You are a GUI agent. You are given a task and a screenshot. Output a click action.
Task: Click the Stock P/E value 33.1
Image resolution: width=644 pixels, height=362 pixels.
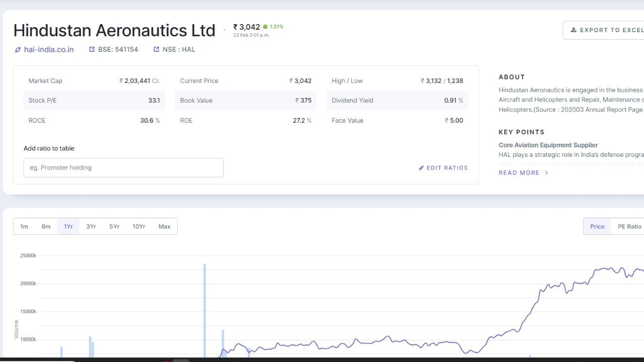(x=154, y=101)
